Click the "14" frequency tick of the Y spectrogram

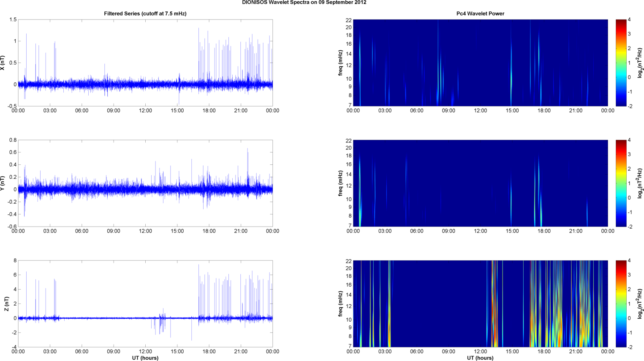[348, 175]
